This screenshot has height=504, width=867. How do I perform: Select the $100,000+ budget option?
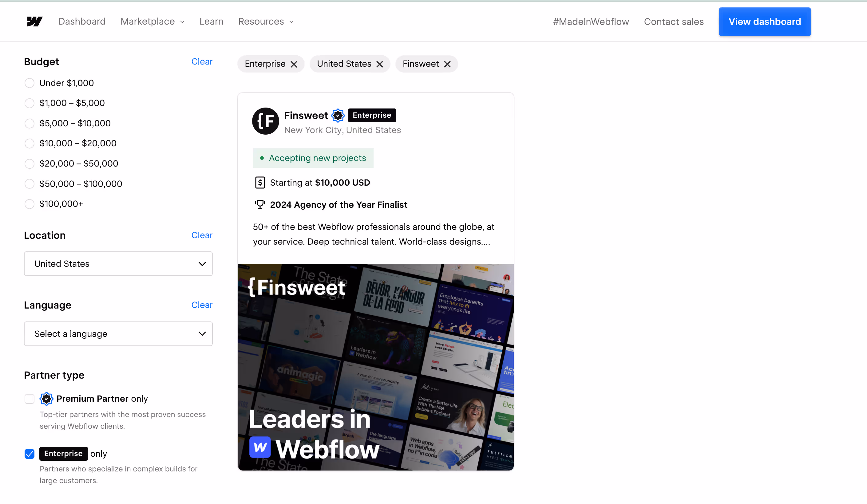[x=30, y=204]
